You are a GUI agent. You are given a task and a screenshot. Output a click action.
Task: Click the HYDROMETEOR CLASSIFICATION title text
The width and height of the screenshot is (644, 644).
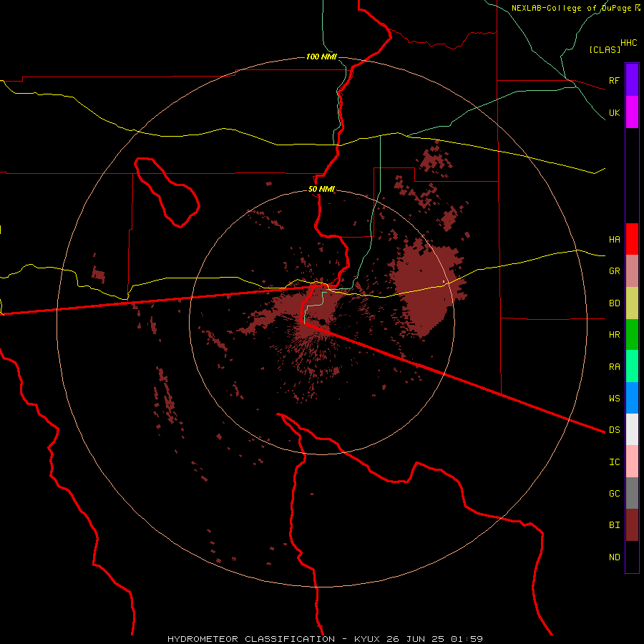251,639
